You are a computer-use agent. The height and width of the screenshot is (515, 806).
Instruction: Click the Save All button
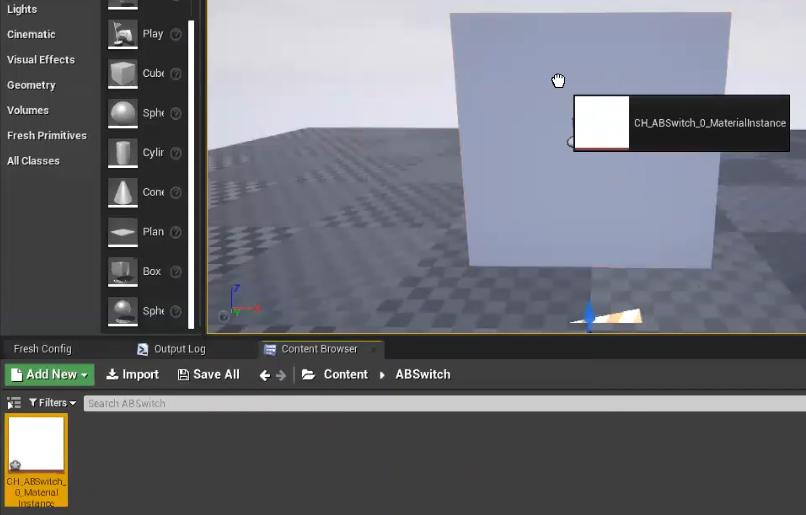point(208,374)
